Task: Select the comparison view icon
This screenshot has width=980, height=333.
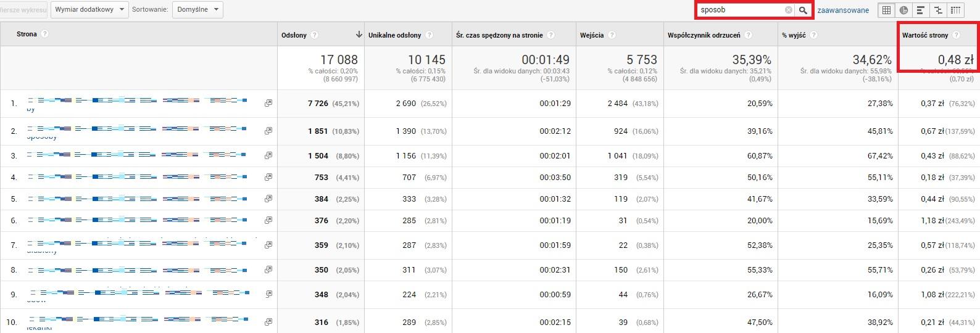Action: point(938,10)
